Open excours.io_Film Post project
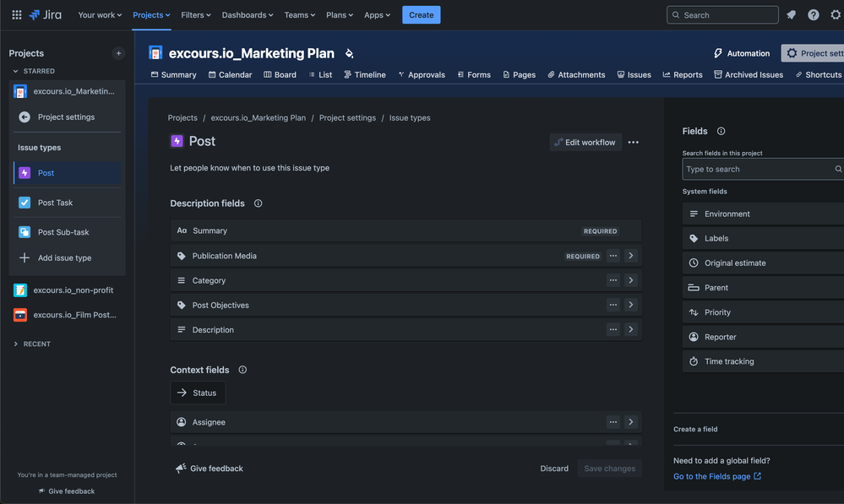This screenshot has height=504, width=844. 68,315
